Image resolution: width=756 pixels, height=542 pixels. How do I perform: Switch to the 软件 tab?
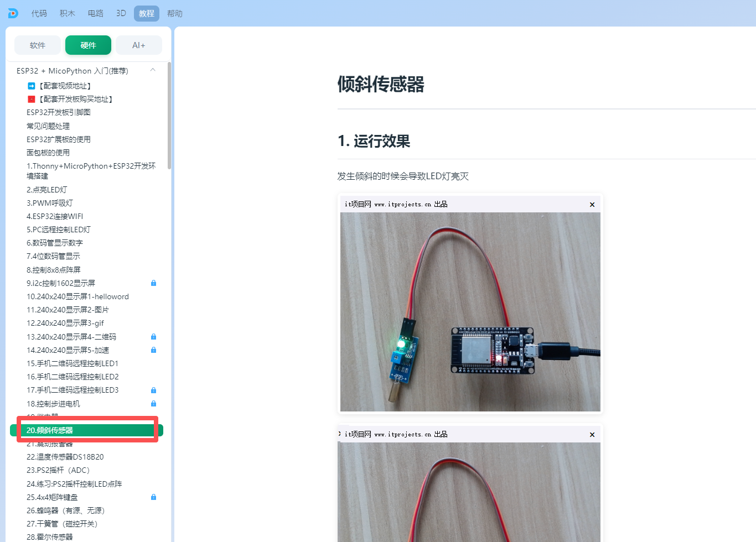coord(38,45)
